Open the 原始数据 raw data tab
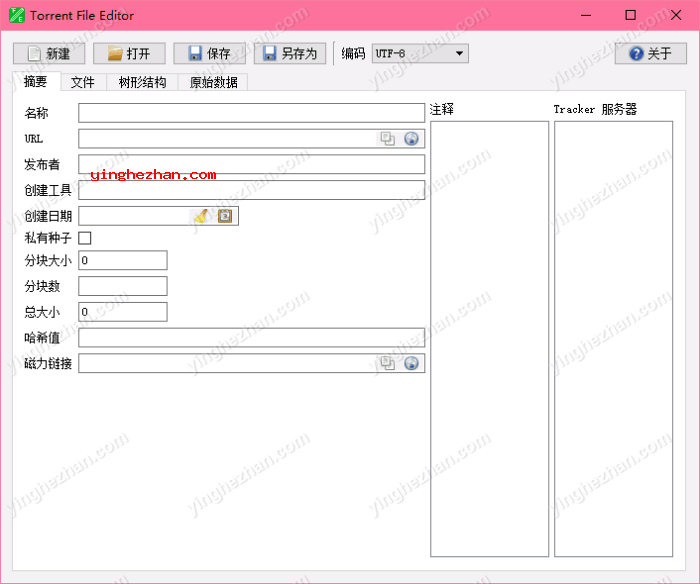Screen dimensions: 700x584 click(214, 82)
